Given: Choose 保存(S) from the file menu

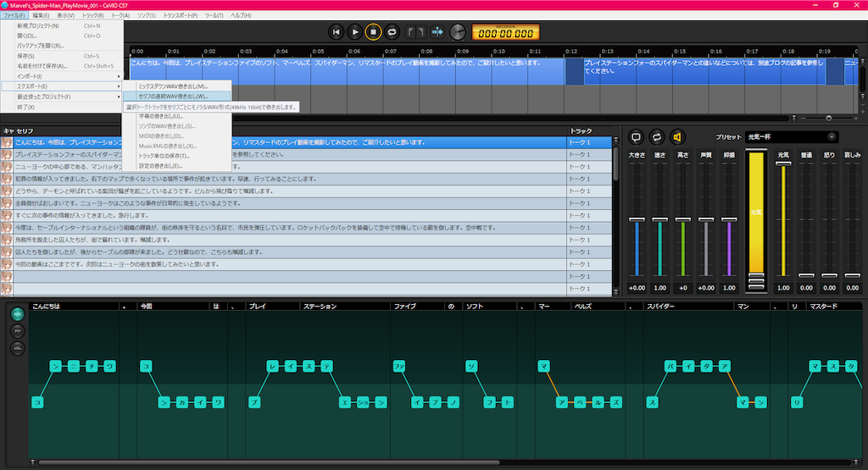Looking at the screenshot, I should [61, 57].
